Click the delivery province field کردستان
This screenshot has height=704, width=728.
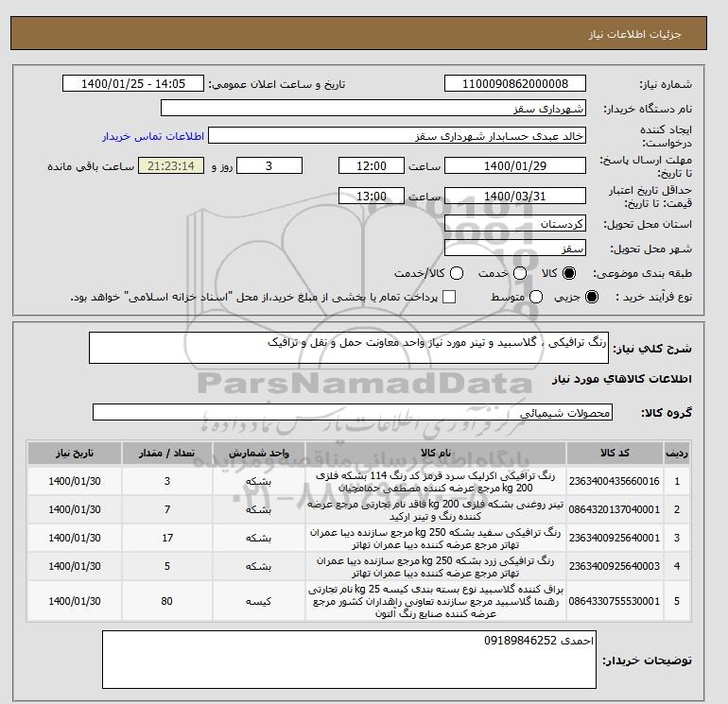515,224
